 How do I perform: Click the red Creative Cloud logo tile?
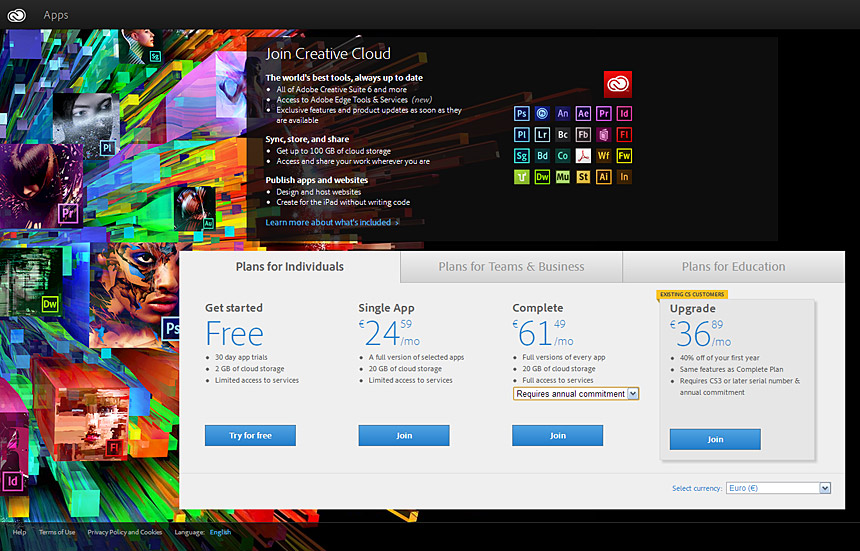tap(617, 84)
